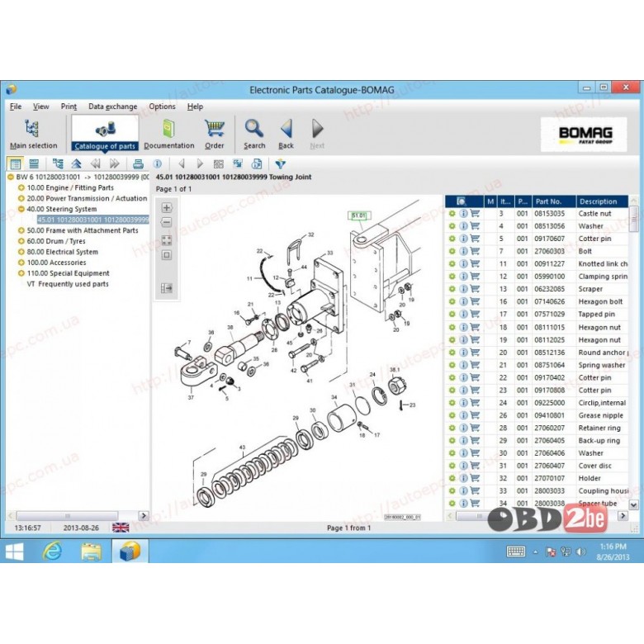Go to next page with right triangle
This screenshot has width=644, height=644.
[x=200, y=164]
